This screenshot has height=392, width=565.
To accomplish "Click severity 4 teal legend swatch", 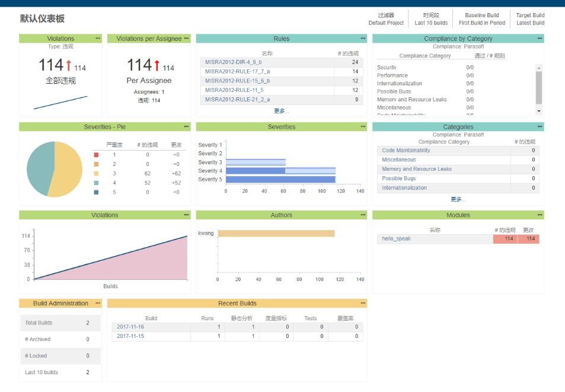I will click(x=96, y=183).
